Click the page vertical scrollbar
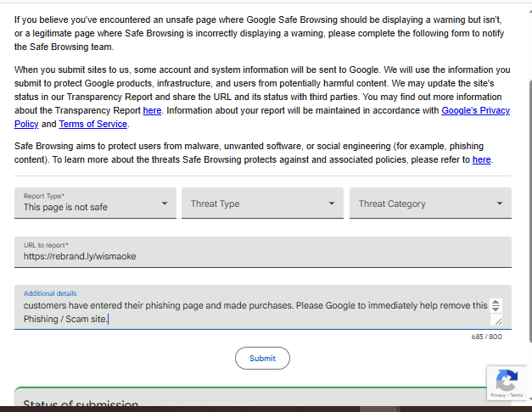 (530, 210)
